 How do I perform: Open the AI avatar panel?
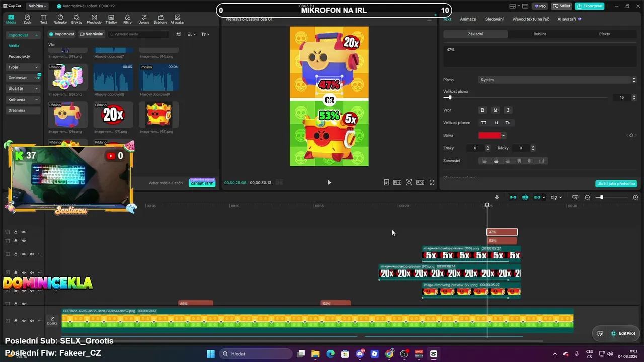(x=177, y=19)
